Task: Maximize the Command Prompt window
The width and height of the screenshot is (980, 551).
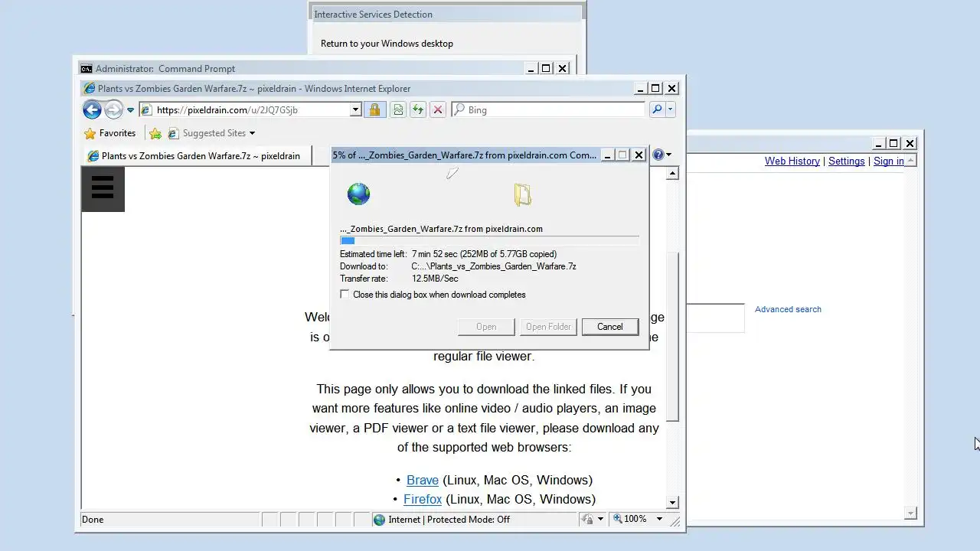Action: pos(546,68)
